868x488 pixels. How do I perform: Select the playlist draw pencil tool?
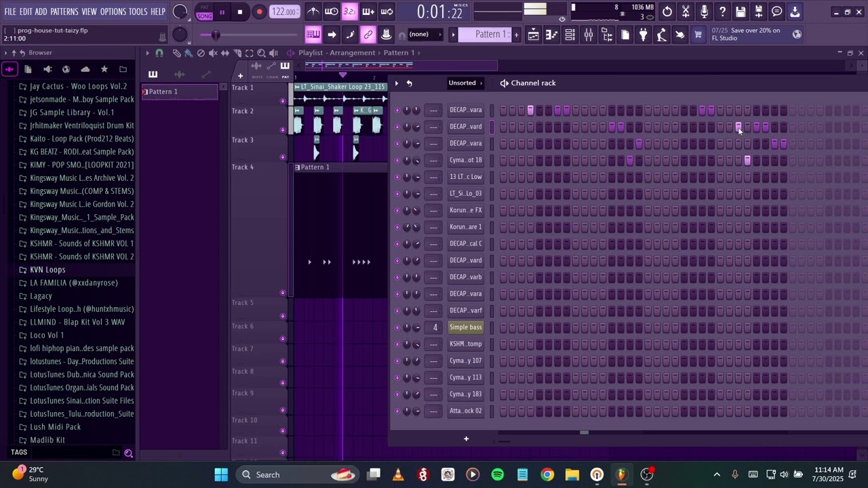(x=176, y=53)
